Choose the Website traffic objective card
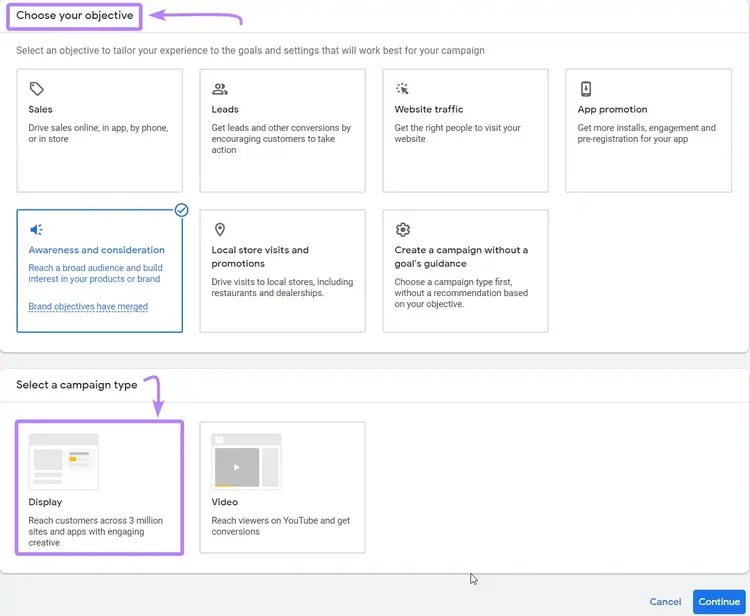Image resolution: width=750 pixels, height=616 pixels. coord(465,131)
